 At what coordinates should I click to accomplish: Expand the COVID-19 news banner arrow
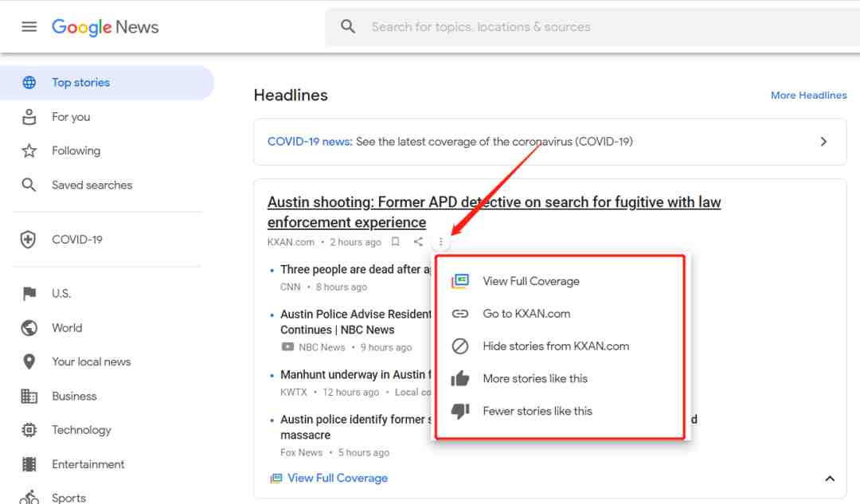tap(823, 142)
